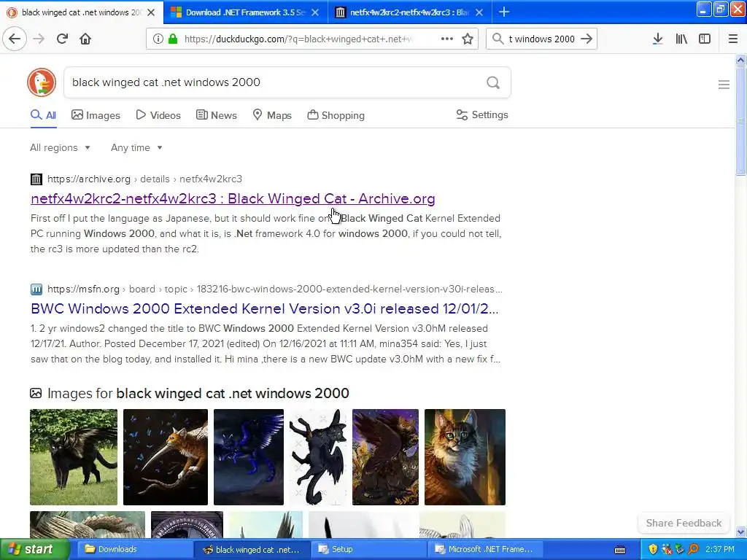747x560 pixels.
Task: Bookmark this page with the star
Action: point(468,39)
